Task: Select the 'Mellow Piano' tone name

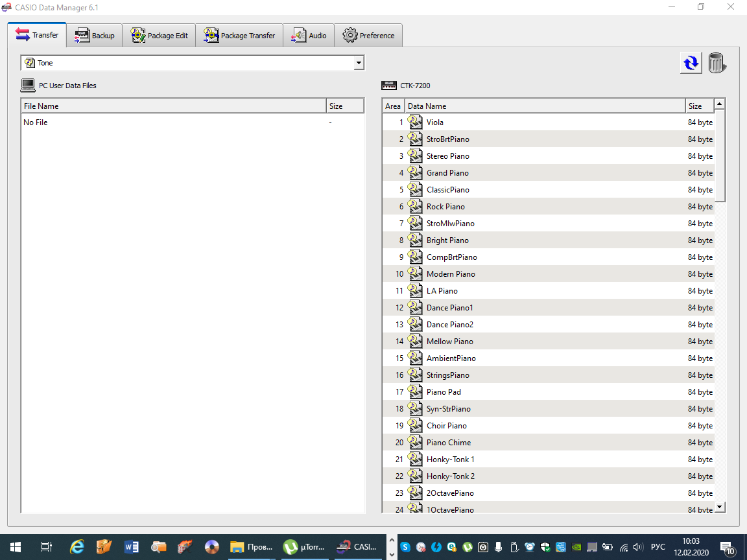Action: click(x=450, y=342)
